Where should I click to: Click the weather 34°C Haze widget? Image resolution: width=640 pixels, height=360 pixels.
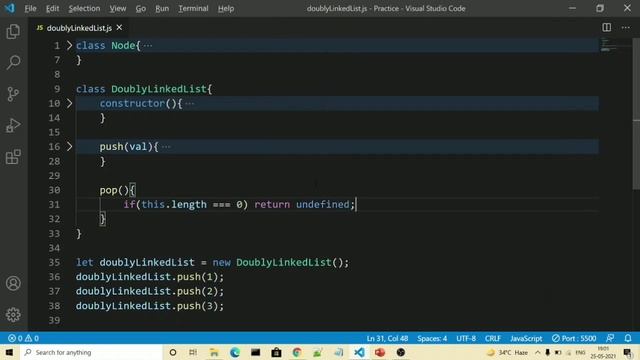507,352
